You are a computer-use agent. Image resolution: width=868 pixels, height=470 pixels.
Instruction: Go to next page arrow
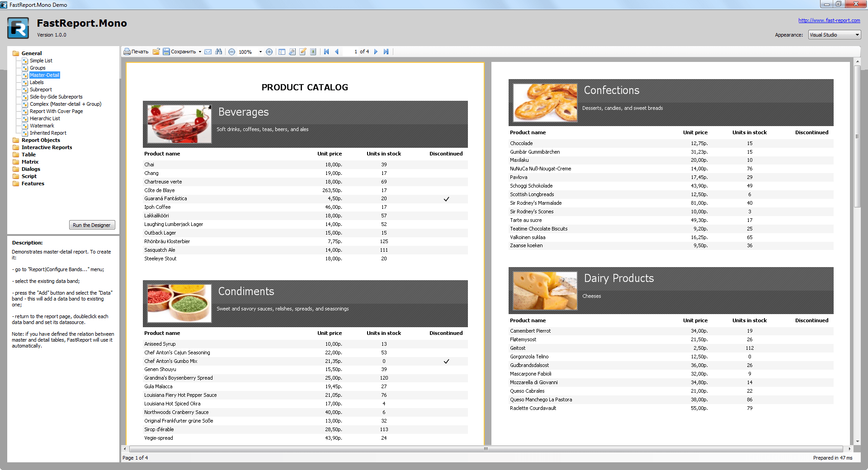coord(376,52)
